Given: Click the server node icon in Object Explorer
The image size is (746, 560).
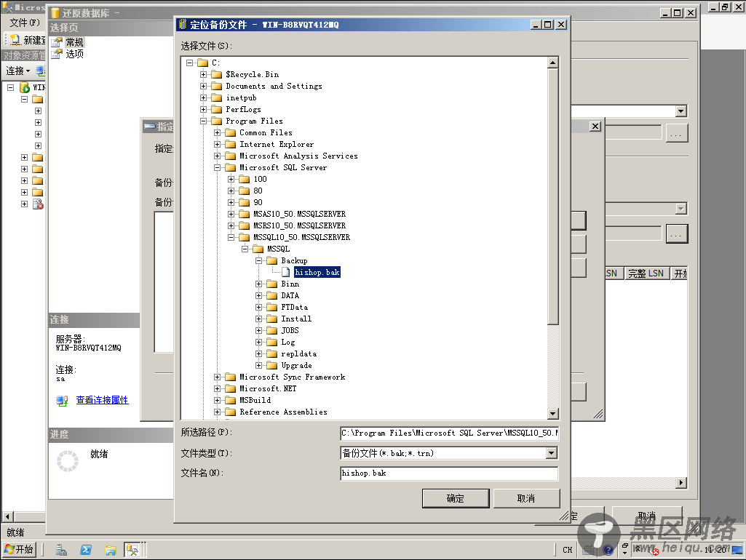Looking at the screenshot, I should (x=25, y=87).
